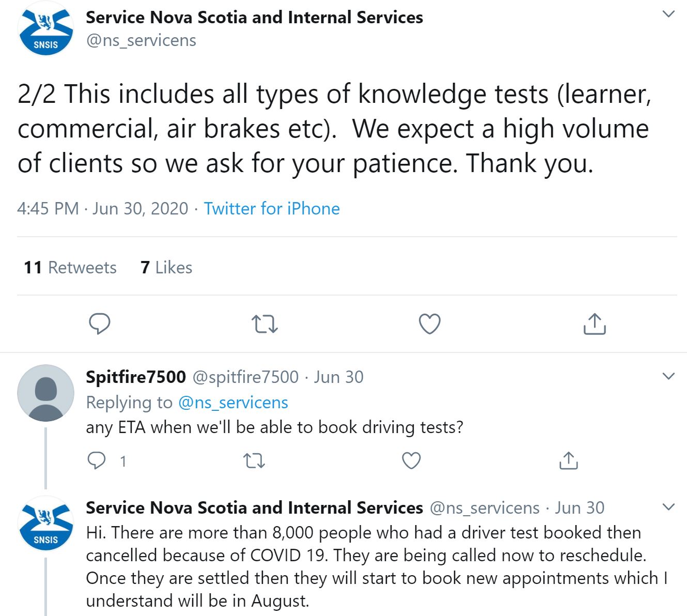The image size is (687, 616).
Task: Expand options menu on Spitfire7500's reply
Action: [x=668, y=376]
